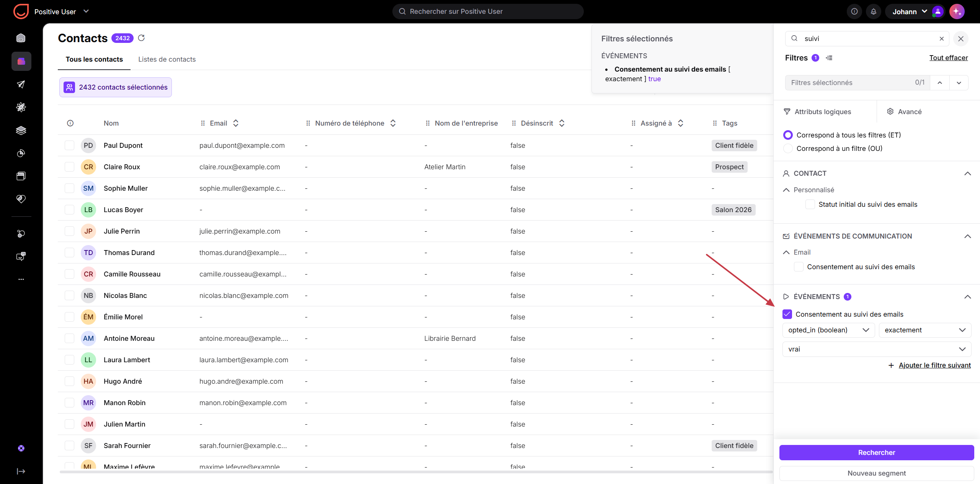Check 'Statut initial du suivi des emails'
Screen dimensions: 980x484
(x=810, y=204)
